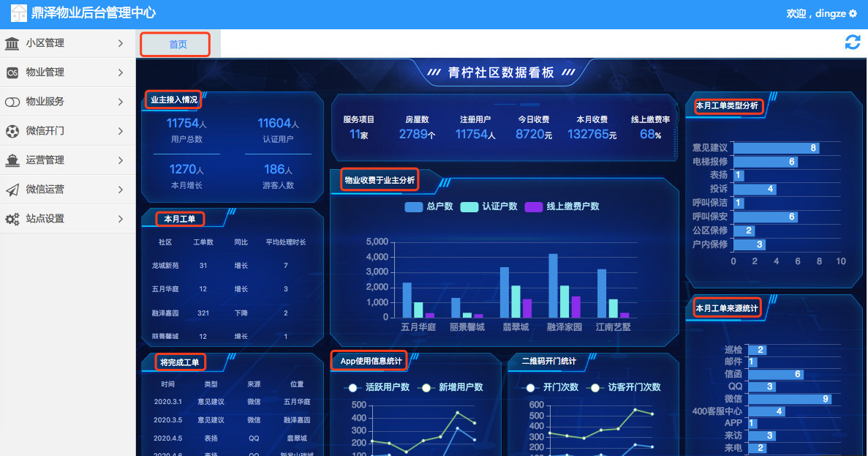Open the 微信开门 menu item

pos(67,131)
